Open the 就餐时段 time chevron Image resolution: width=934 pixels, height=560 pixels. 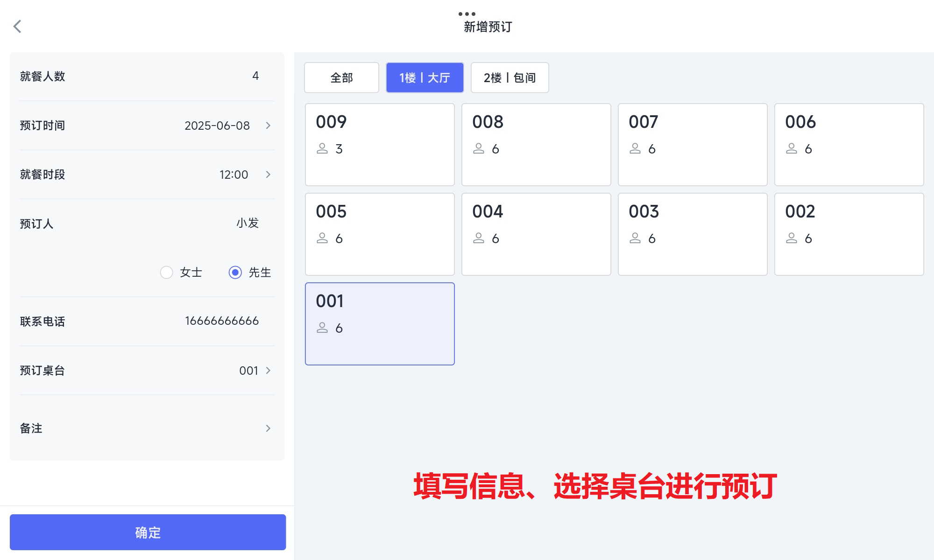click(x=268, y=174)
